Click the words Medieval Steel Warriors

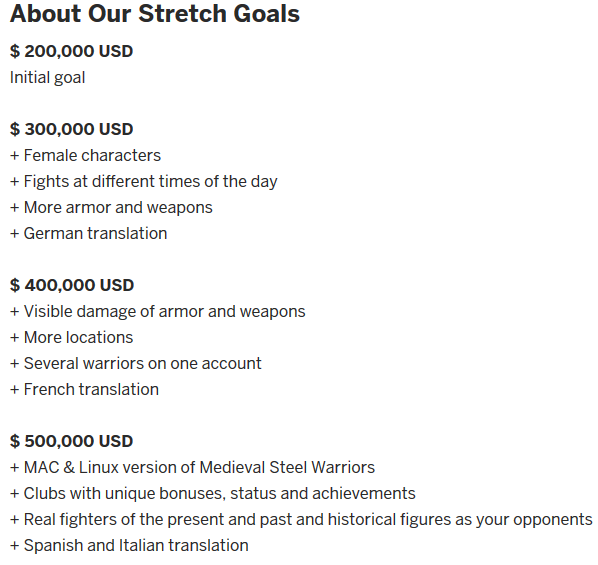pos(287,468)
